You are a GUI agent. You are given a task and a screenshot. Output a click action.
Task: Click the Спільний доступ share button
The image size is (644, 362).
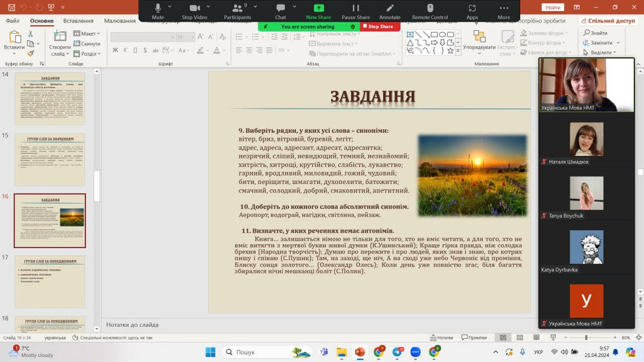tap(608, 21)
